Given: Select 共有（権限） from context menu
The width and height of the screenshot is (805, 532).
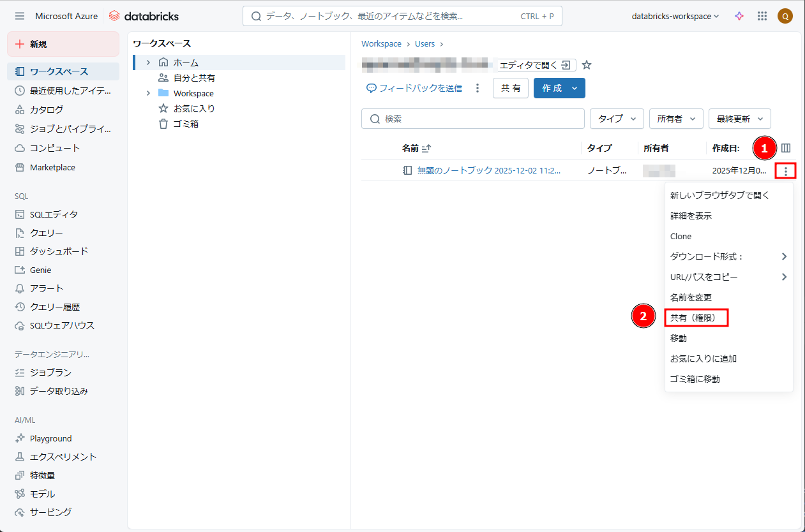Looking at the screenshot, I should tap(696, 318).
